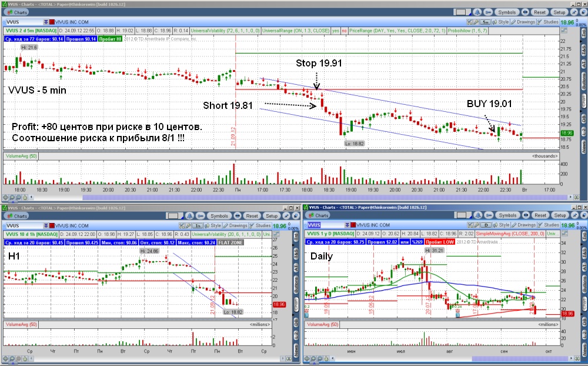Open the T&S side tab of the 5-min chart

pos(584,49)
